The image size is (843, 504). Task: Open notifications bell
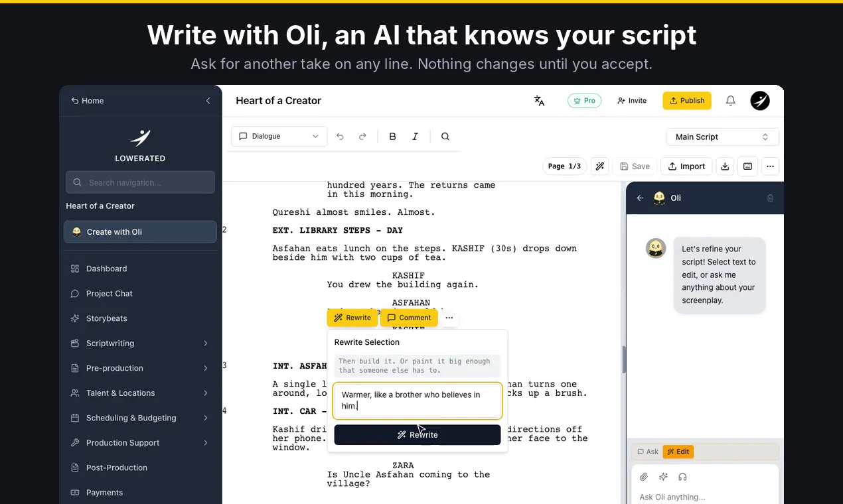pos(730,101)
